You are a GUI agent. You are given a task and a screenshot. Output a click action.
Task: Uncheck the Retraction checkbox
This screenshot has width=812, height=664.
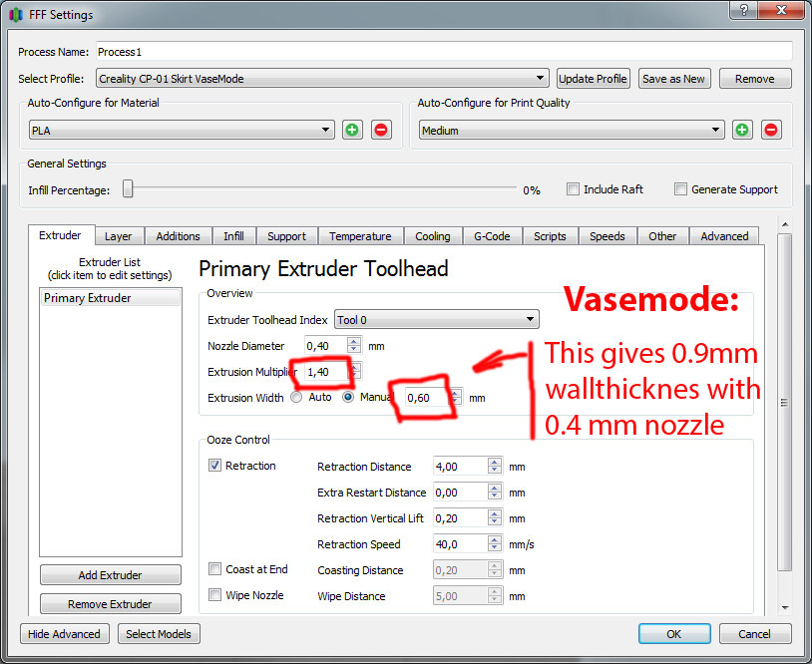pyautogui.click(x=214, y=466)
